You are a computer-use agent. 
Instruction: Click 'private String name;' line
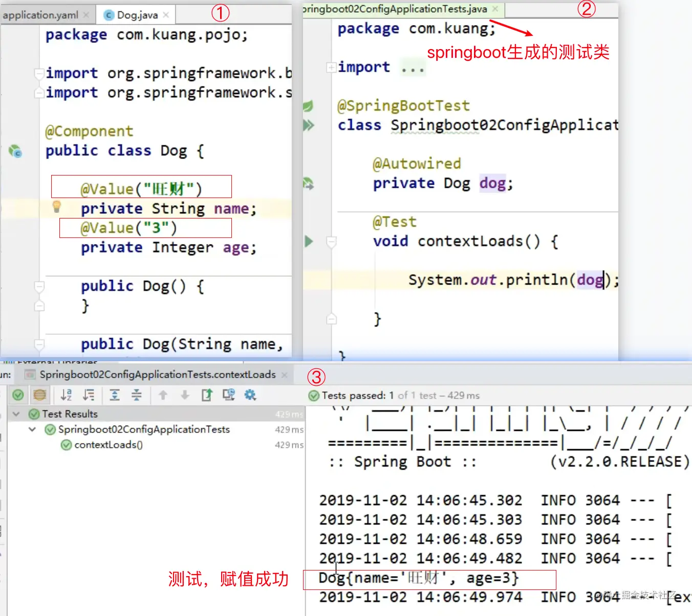point(168,209)
